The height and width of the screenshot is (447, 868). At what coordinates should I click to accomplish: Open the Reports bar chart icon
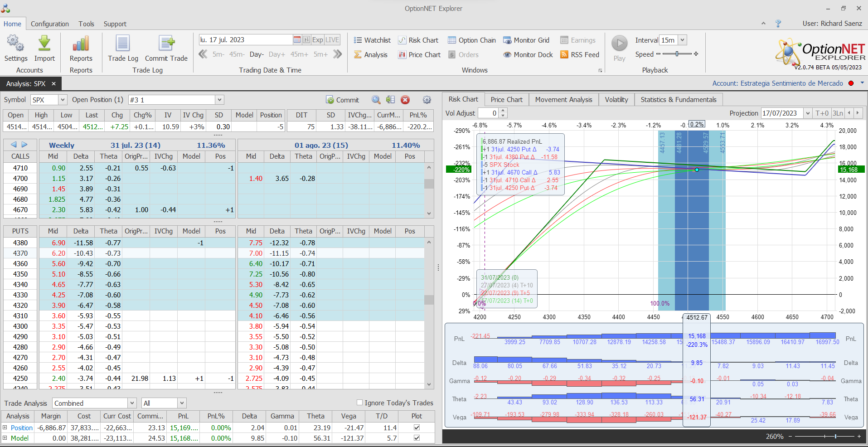[x=81, y=44]
